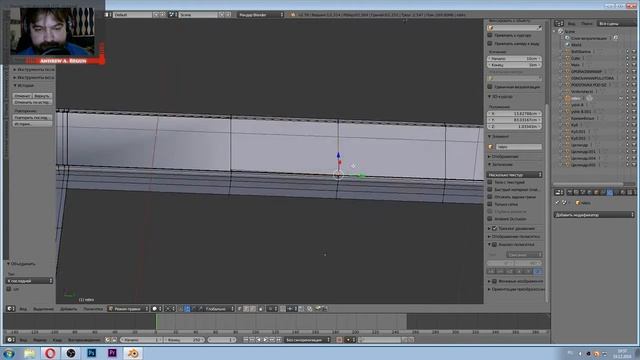The width and height of the screenshot is (640, 360).
Task: Open the 'Все сцены' outliner display dropdown
Action: pyautogui.click(x=616, y=24)
